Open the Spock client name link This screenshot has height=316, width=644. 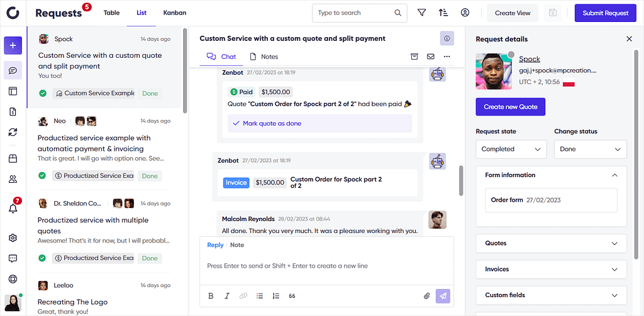tap(530, 59)
